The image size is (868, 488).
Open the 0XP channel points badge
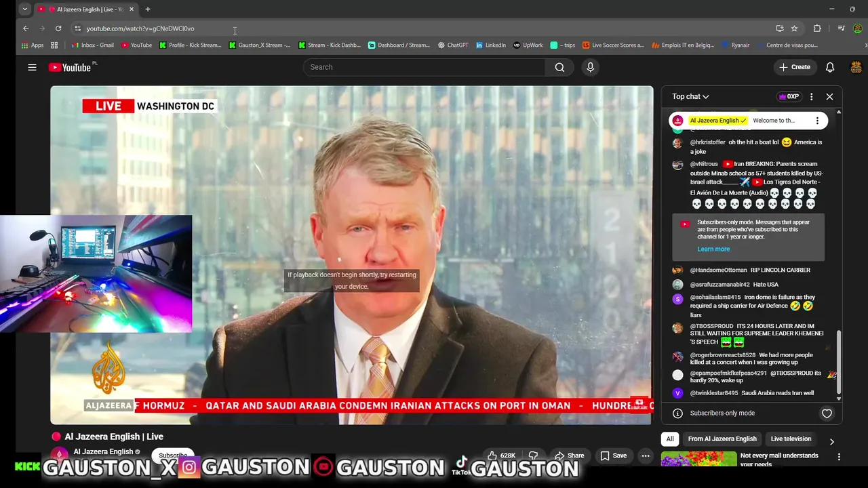click(789, 96)
